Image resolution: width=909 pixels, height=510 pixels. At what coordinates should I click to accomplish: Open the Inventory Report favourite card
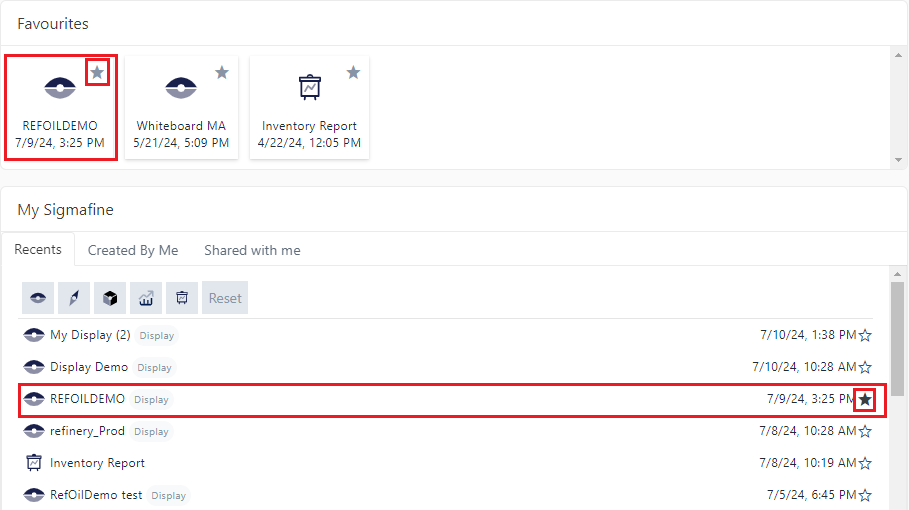(x=309, y=106)
